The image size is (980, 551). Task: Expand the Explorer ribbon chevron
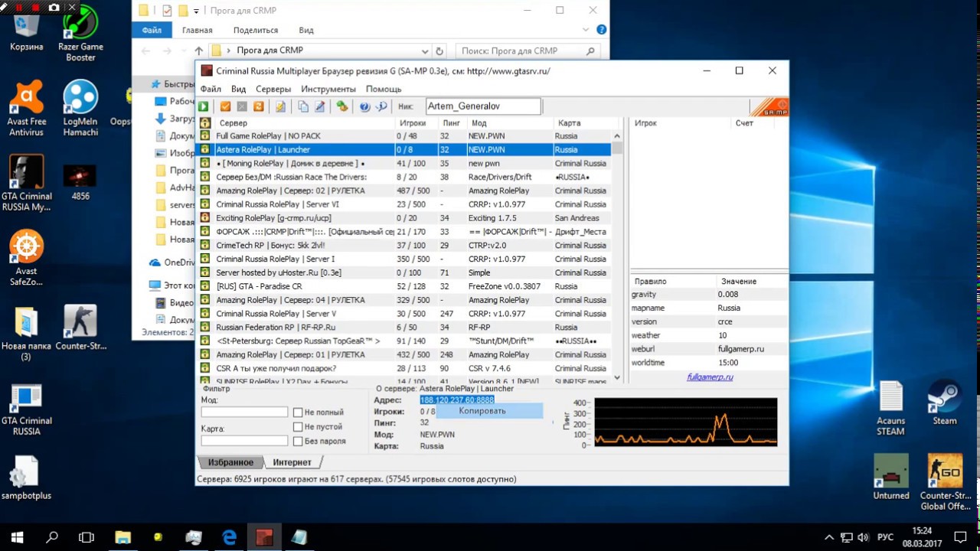point(587,30)
